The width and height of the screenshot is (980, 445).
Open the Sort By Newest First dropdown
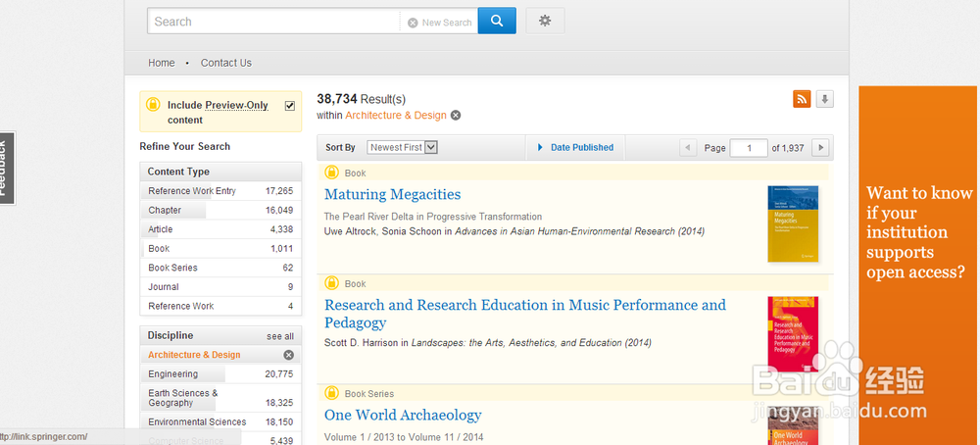tap(402, 147)
